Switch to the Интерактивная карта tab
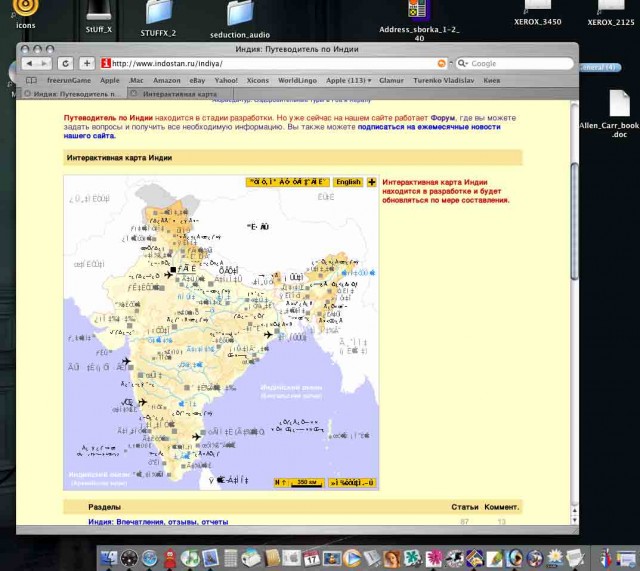640x571 pixels. point(180,94)
